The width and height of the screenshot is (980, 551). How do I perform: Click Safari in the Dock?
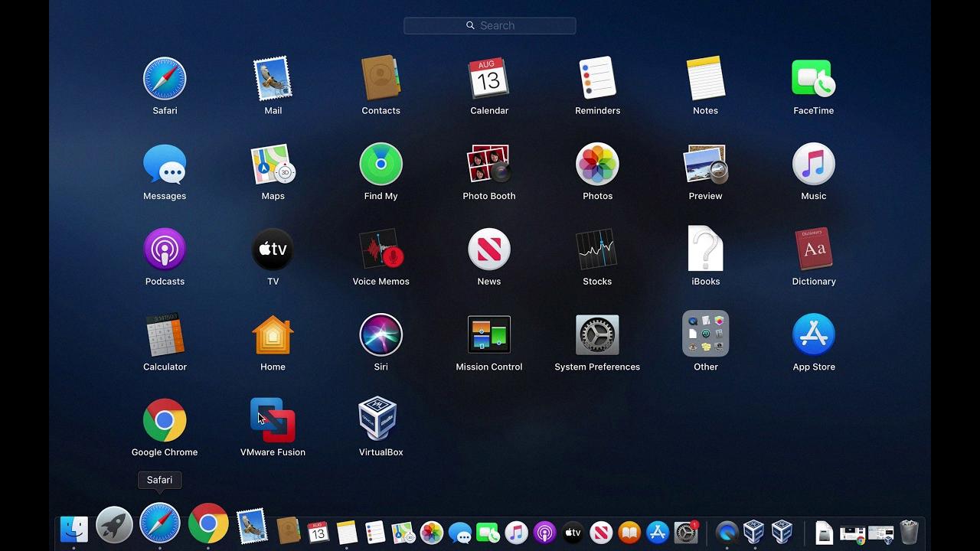click(x=160, y=523)
